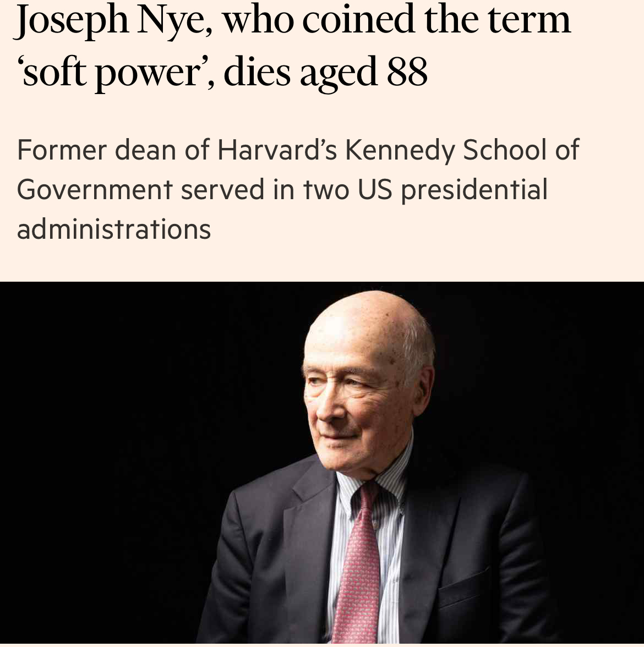Image resolution: width=644 pixels, height=647 pixels.
Task: Click 'US' in the subheading text
Action: [x=375, y=190]
